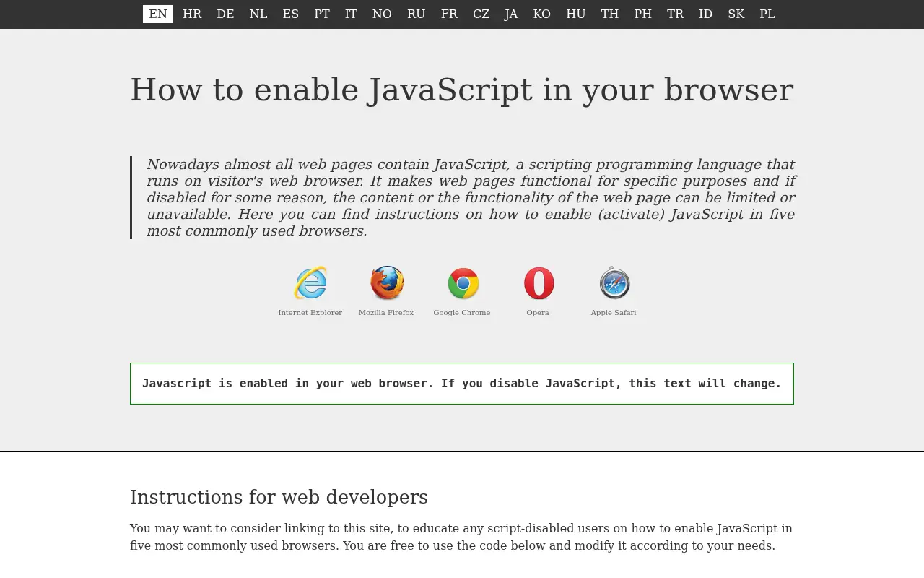Switch language to HR
The width and height of the screenshot is (924, 578).
point(192,14)
